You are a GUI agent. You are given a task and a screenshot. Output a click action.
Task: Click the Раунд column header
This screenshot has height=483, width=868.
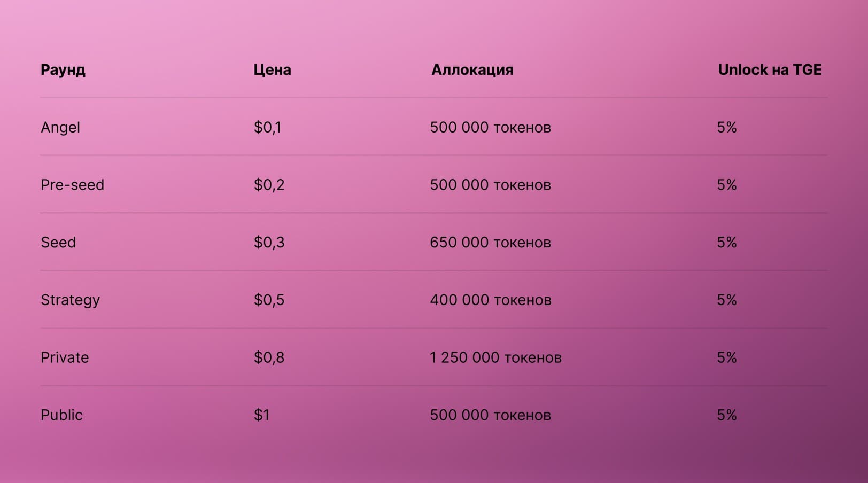63,70
